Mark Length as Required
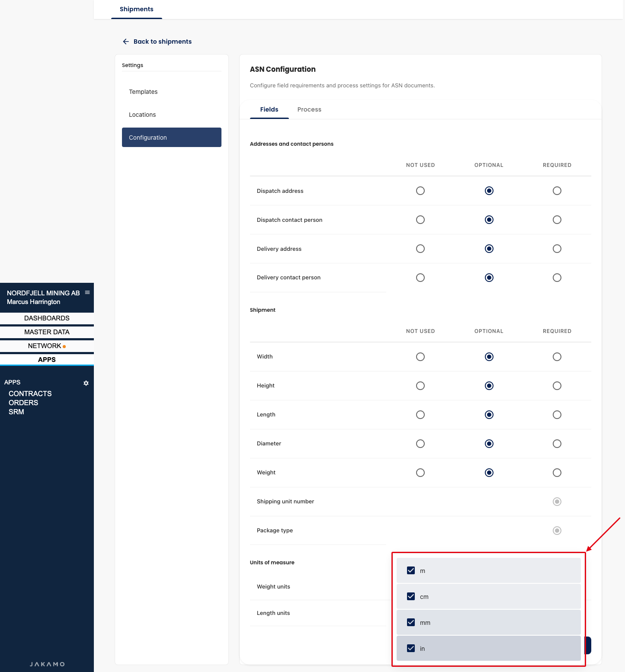625x672 pixels. (557, 415)
